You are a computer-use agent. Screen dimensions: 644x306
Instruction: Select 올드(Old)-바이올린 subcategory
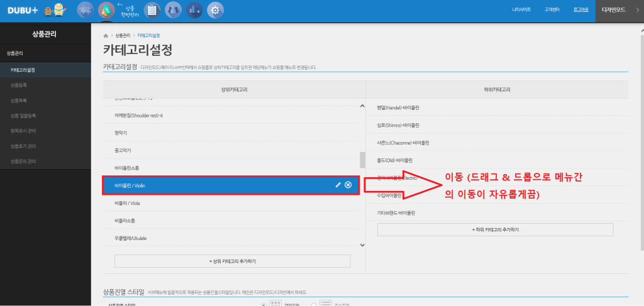pyautogui.click(x=497, y=160)
